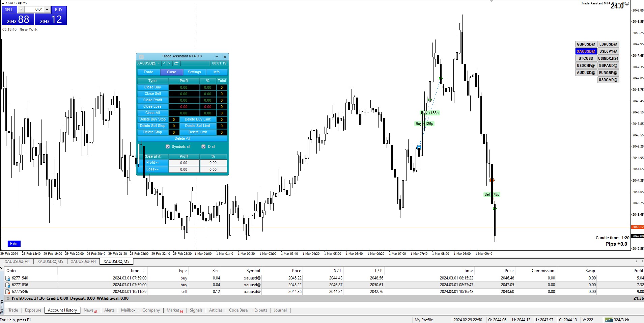Click Delete Sell Limit button
644x323 pixels.
198,126
